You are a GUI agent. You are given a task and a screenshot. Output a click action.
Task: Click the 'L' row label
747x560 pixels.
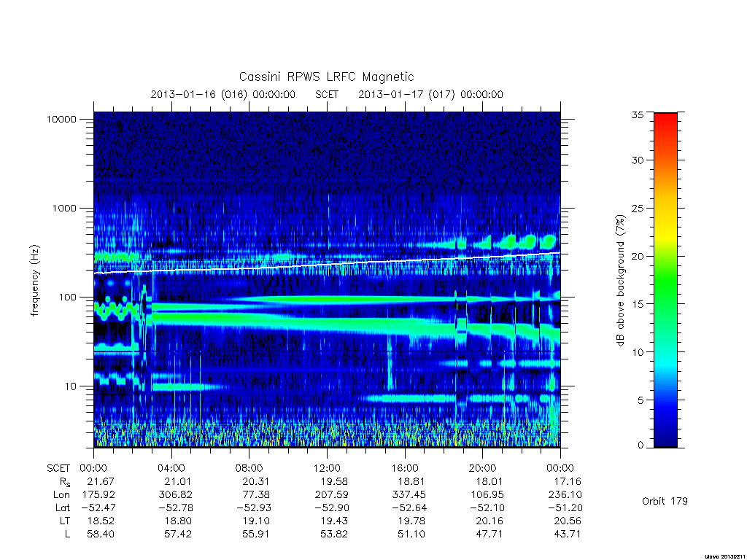pyautogui.click(x=68, y=534)
